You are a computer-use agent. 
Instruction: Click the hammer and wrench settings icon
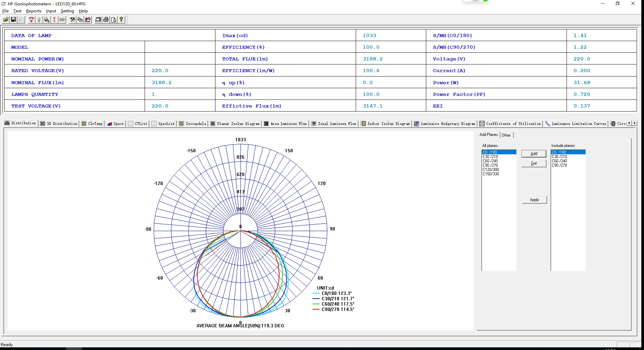pos(72,20)
